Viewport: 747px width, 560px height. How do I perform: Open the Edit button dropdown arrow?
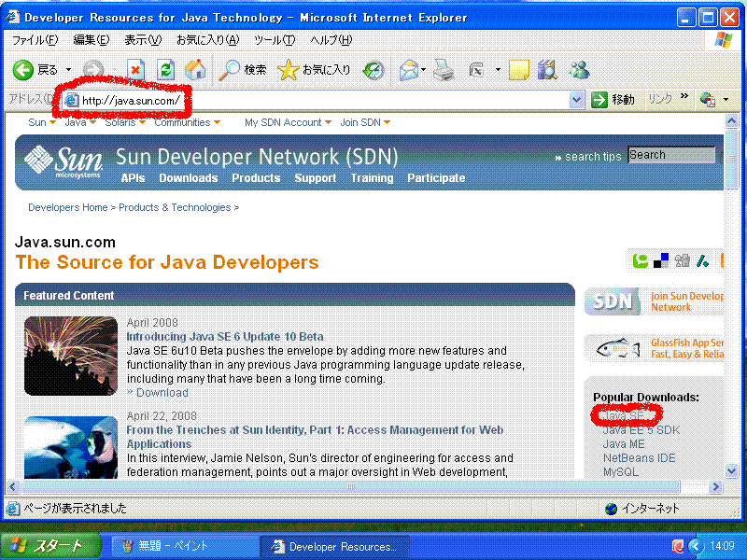point(498,71)
